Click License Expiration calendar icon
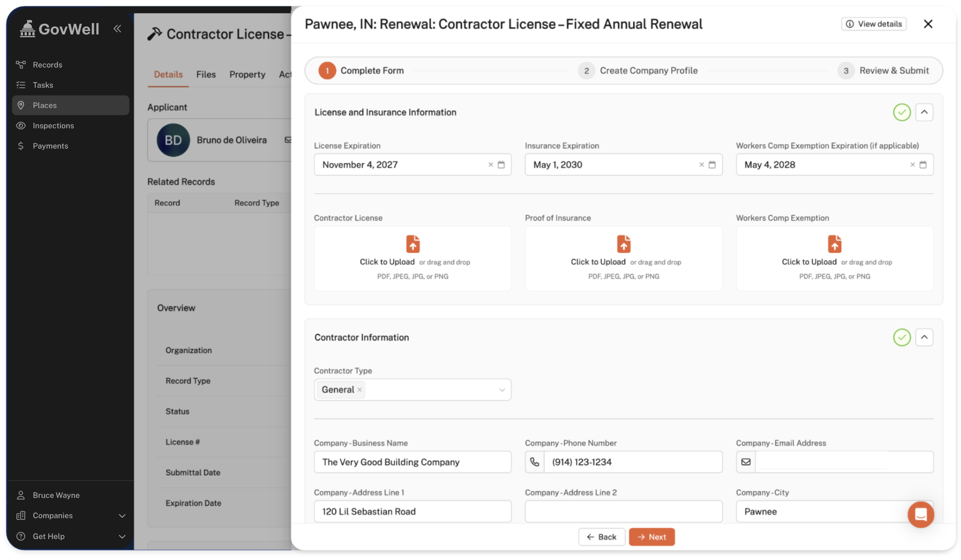Screen dimensions: 961x560 click(501, 165)
